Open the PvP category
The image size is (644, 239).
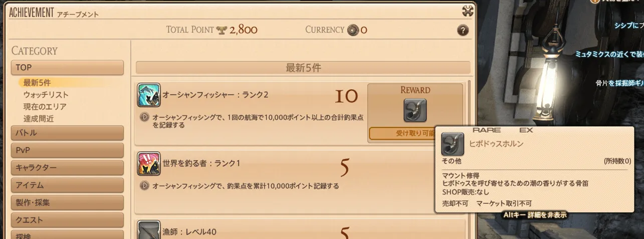pos(67,150)
